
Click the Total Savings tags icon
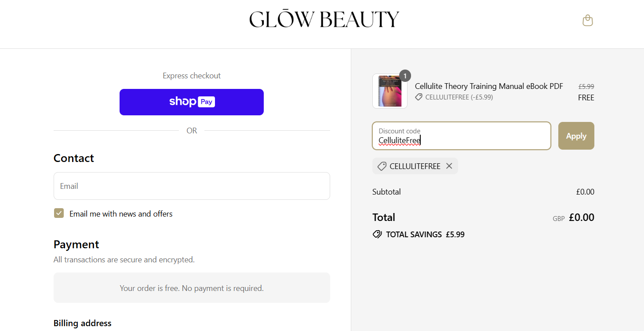pyautogui.click(x=377, y=234)
